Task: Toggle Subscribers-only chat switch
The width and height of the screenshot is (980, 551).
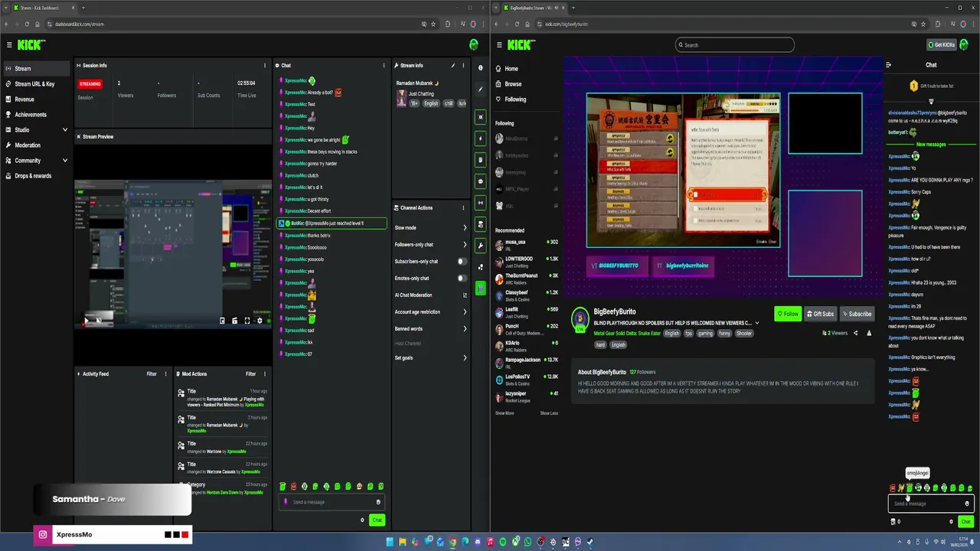Action: [x=462, y=262]
